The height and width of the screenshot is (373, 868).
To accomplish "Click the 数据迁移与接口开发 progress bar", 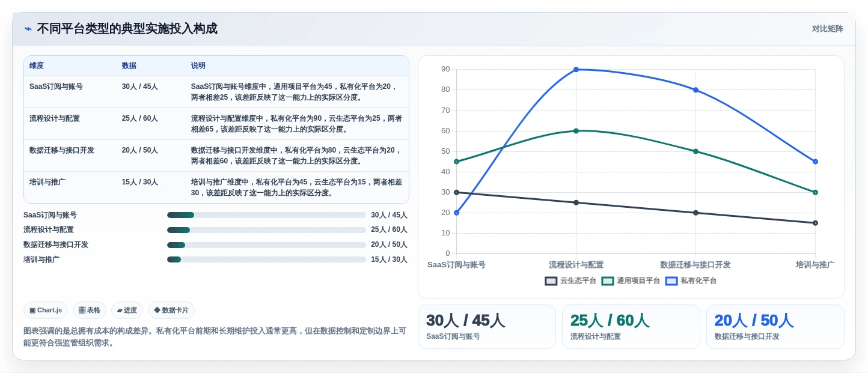I will click(x=266, y=245).
